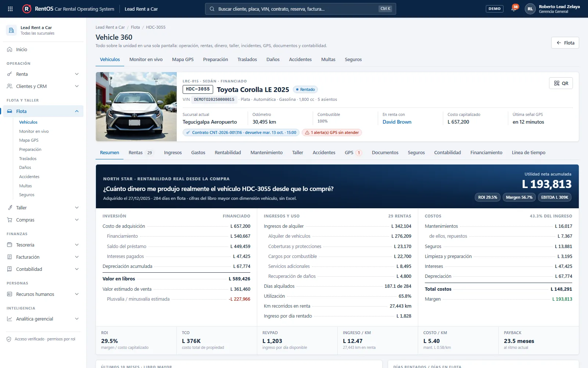Expand the Taller sidebar section
The width and height of the screenshot is (588, 368).
tap(43, 208)
